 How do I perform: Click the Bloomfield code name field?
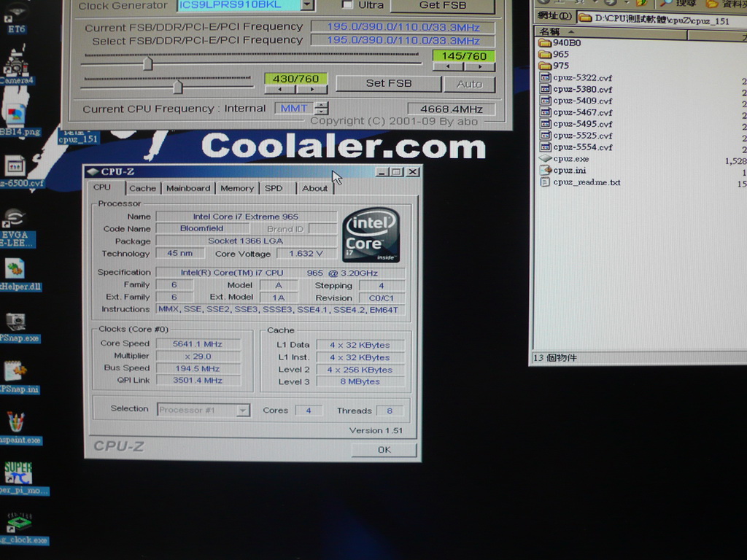coord(201,228)
